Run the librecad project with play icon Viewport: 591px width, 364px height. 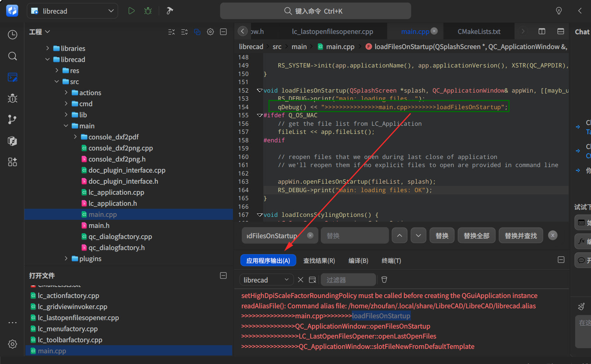[131, 11]
